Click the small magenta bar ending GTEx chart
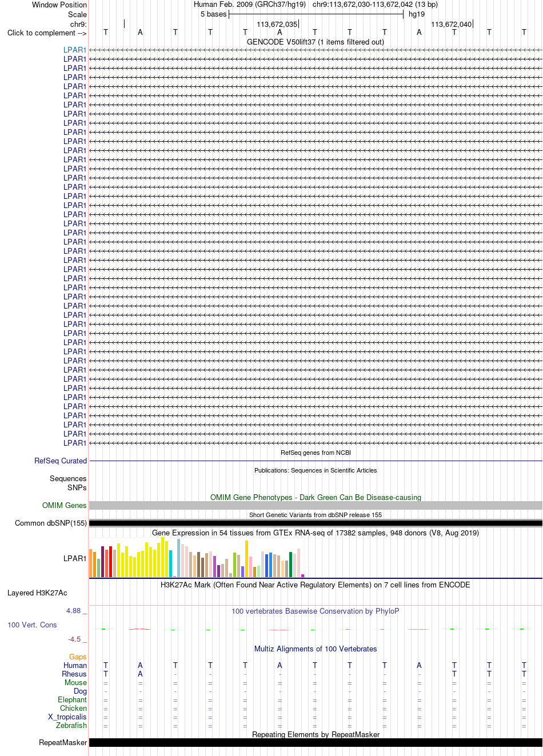Viewport: 543px width, 756px height. (303, 575)
